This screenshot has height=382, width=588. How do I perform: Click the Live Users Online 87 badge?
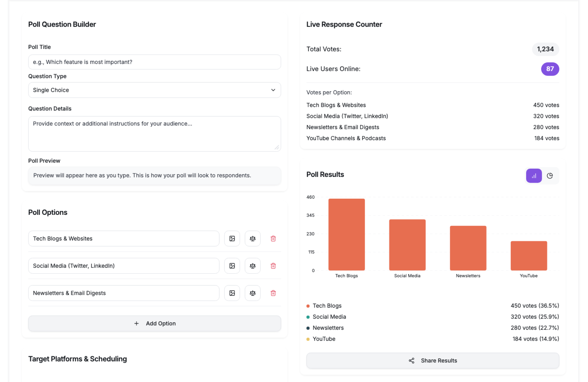(550, 69)
